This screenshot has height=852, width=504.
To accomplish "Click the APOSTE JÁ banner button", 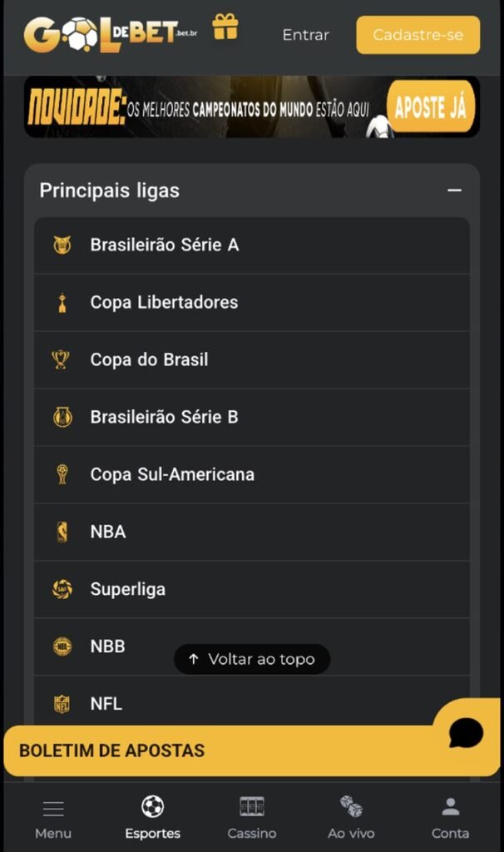I will [429, 106].
